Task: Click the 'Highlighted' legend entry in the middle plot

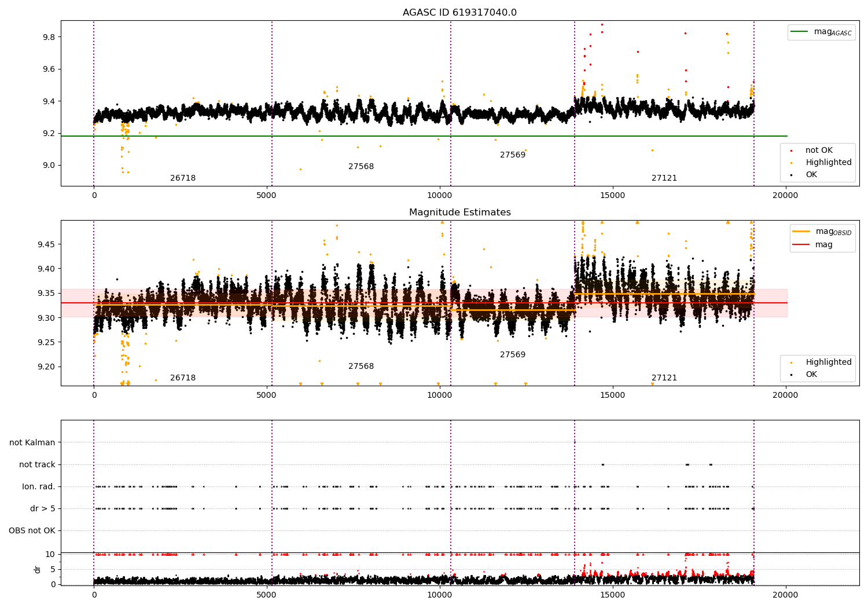Action: pyautogui.click(x=828, y=362)
